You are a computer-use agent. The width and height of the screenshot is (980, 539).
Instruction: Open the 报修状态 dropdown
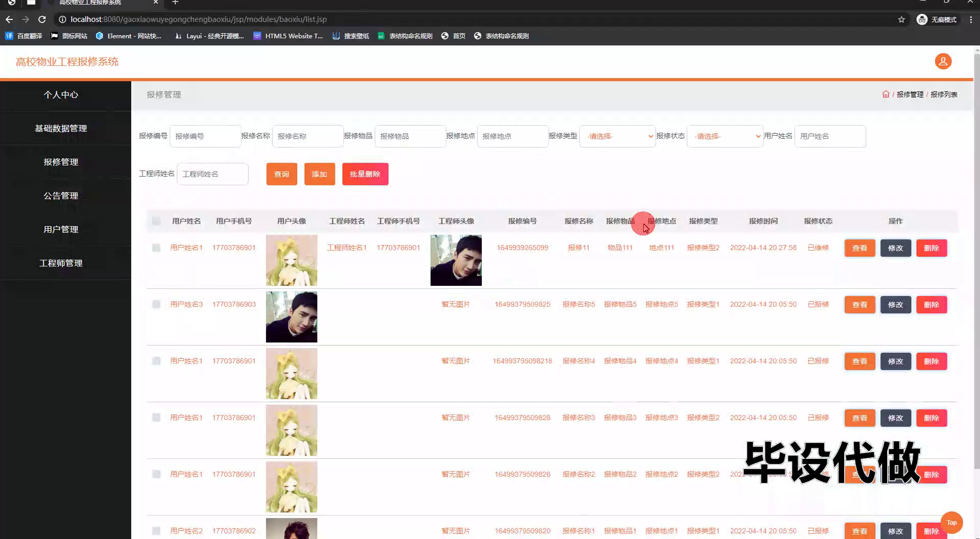725,136
